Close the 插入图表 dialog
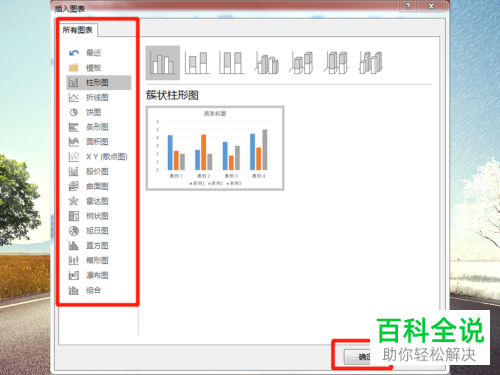The height and width of the screenshot is (375, 500). click(x=431, y=6)
